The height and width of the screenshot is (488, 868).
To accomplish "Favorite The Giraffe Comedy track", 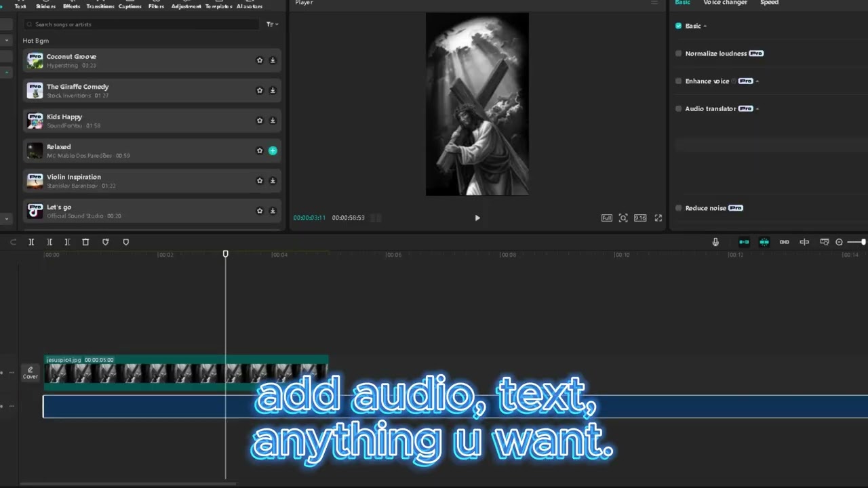I will click(x=259, y=90).
